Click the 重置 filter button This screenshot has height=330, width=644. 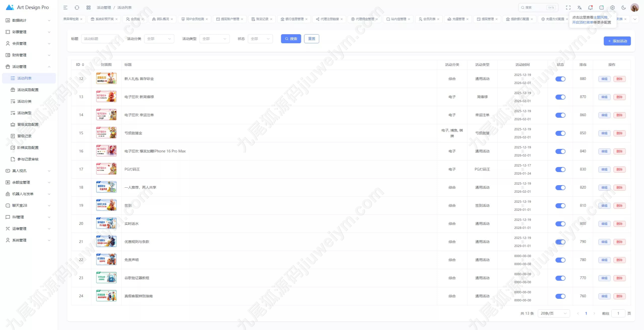311,39
